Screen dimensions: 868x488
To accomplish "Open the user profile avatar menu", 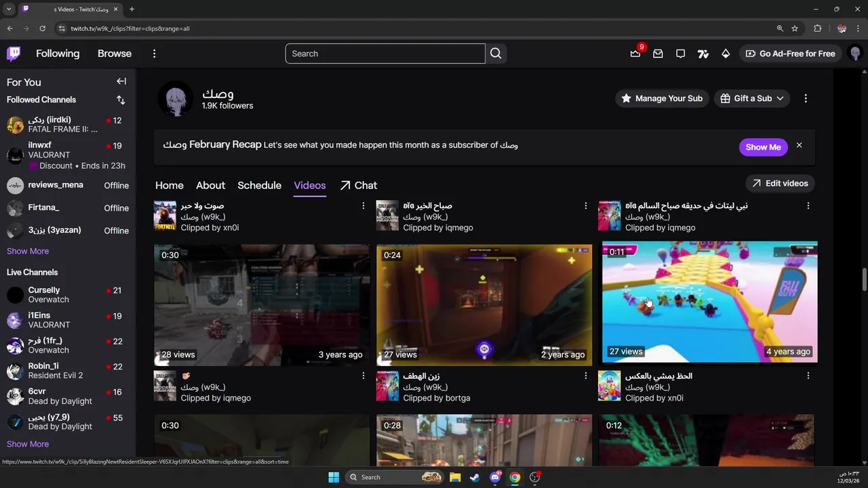I will pyautogui.click(x=854, y=54).
